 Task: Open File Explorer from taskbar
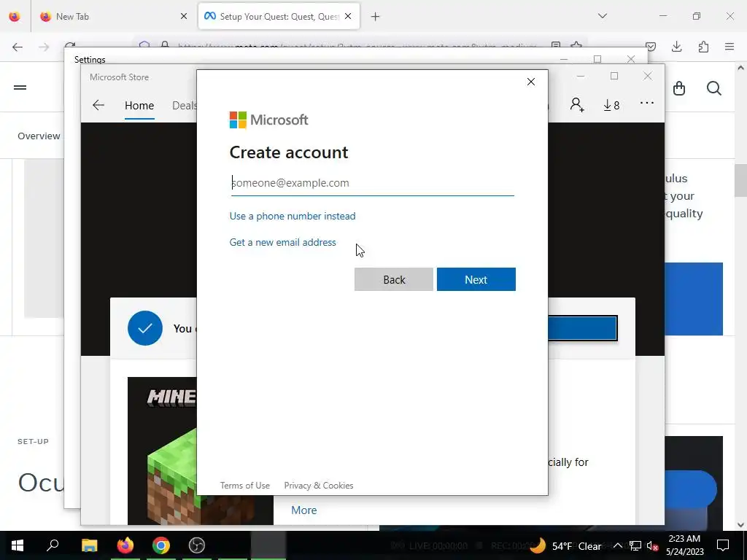coord(89,545)
